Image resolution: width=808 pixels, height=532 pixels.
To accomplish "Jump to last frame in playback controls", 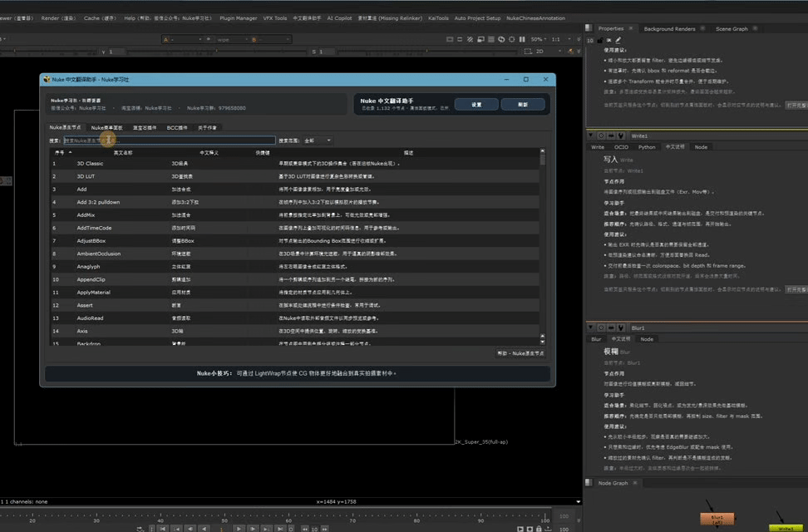I will tap(280, 529).
